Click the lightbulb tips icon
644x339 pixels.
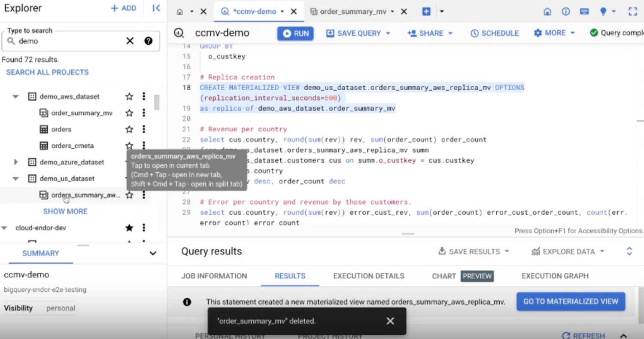[604, 12]
